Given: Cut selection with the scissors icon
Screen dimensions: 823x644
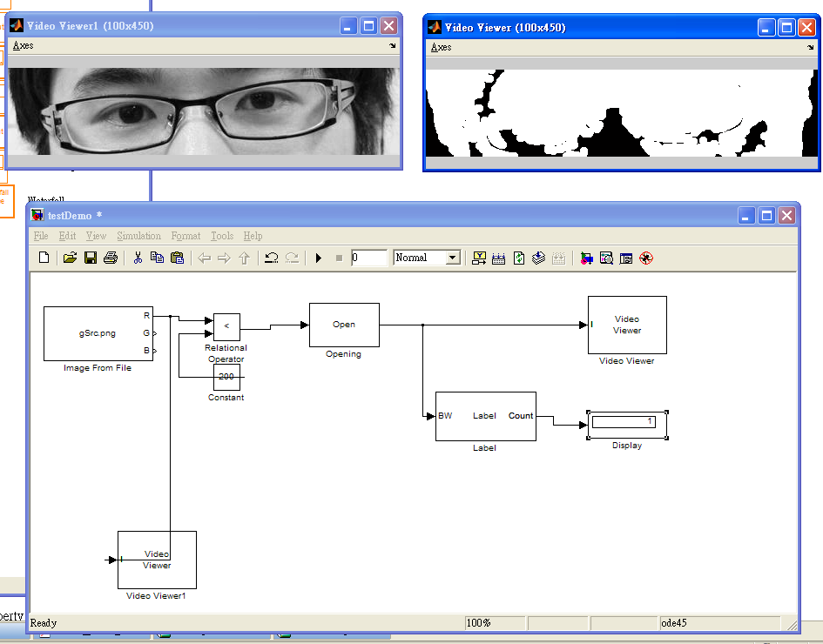Looking at the screenshot, I should pos(138,258).
